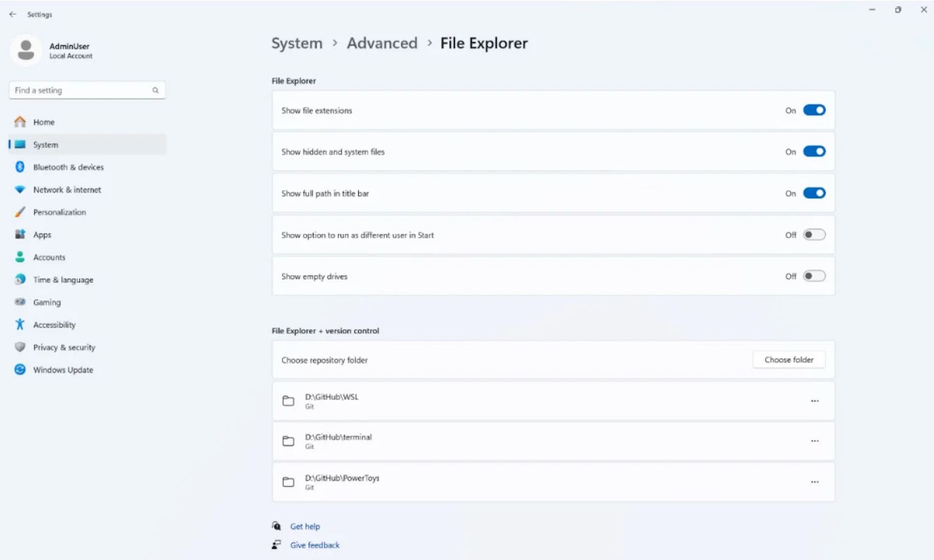Open more options for D:\GitHub\terminal
This screenshot has height=560, width=934.
click(815, 441)
